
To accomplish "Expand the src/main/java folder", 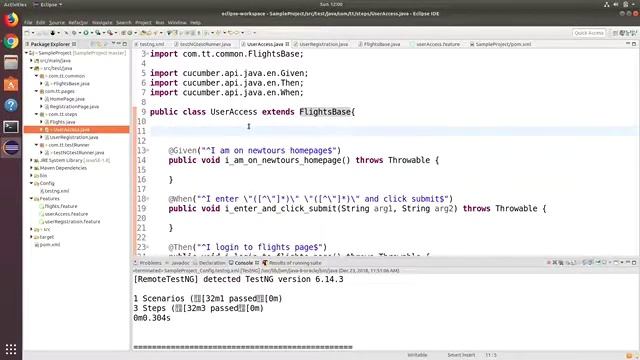I will 31,60.
